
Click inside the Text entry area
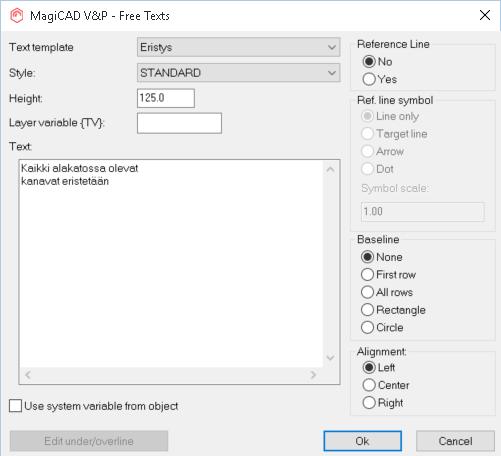coord(171,263)
